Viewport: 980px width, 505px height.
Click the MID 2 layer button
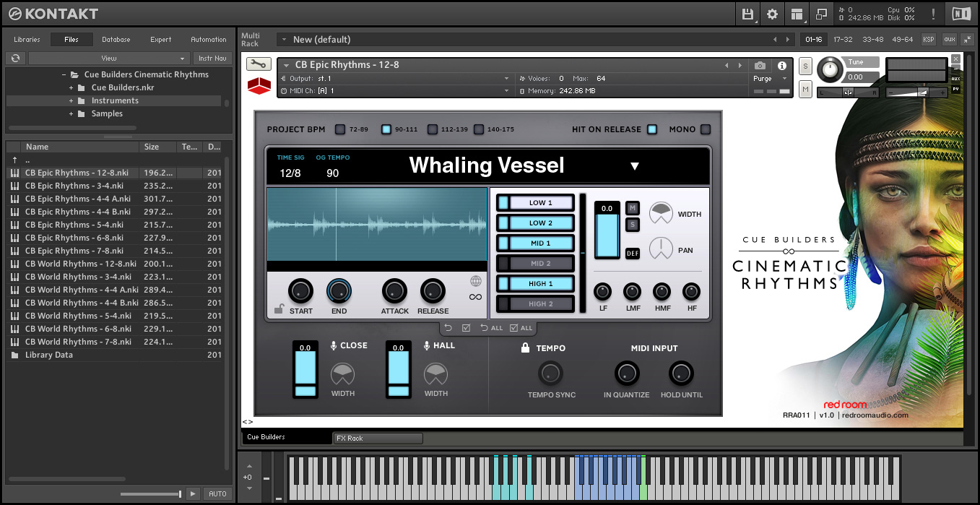pyautogui.click(x=541, y=264)
